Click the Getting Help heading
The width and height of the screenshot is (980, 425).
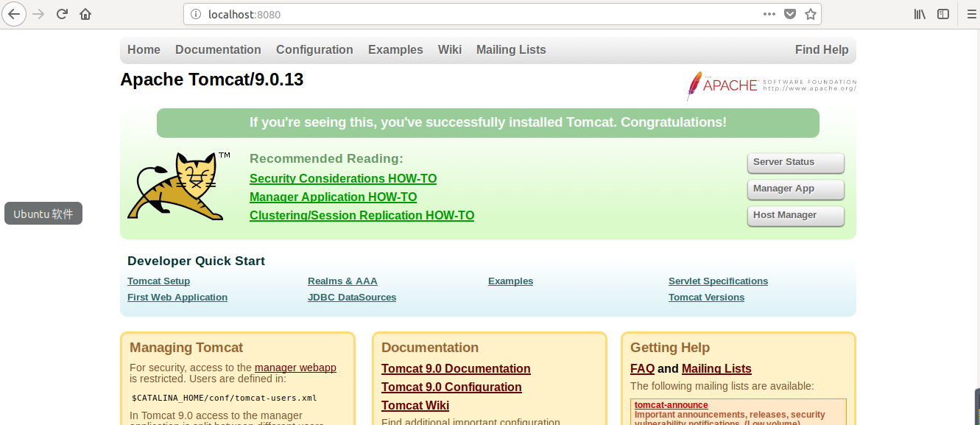click(670, 348)
